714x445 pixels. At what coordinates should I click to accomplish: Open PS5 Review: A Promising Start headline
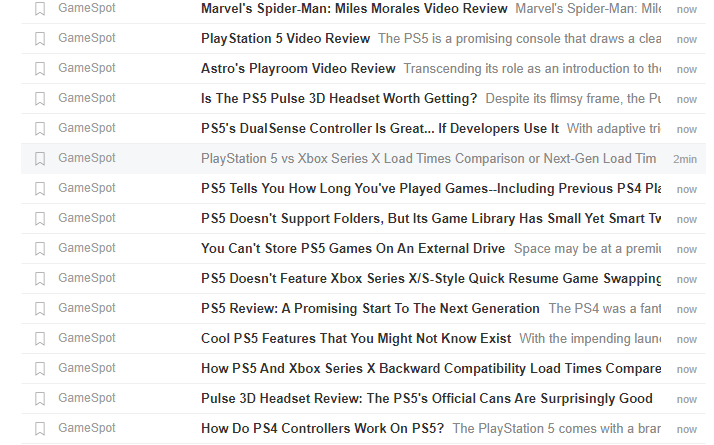pyautogui.click(x=370, y=309)
